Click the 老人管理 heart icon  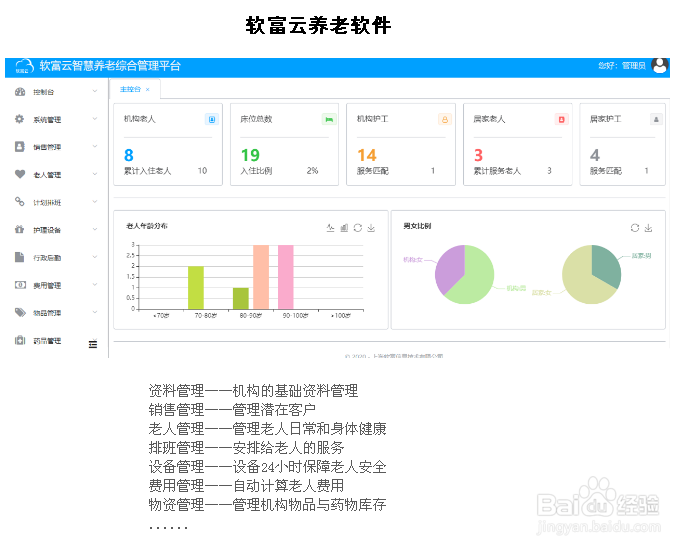pyautogui.click(x=20, y=174)
